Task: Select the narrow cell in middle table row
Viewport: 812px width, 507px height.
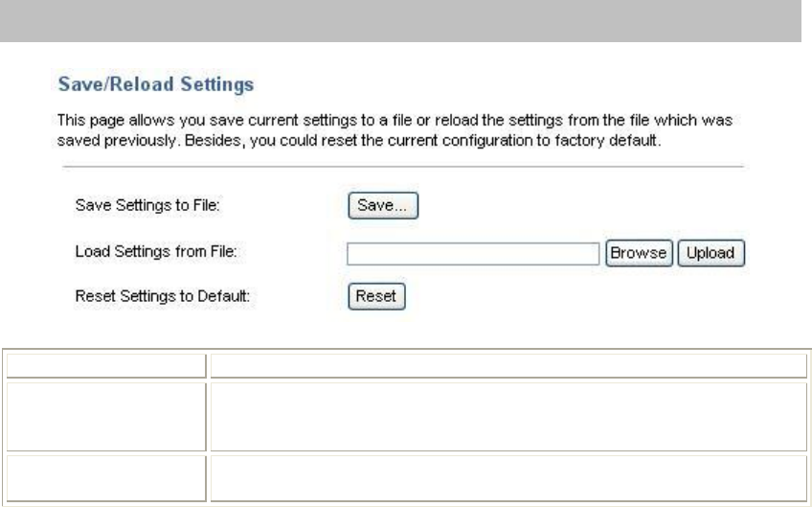Action: [x=106, y=417]
